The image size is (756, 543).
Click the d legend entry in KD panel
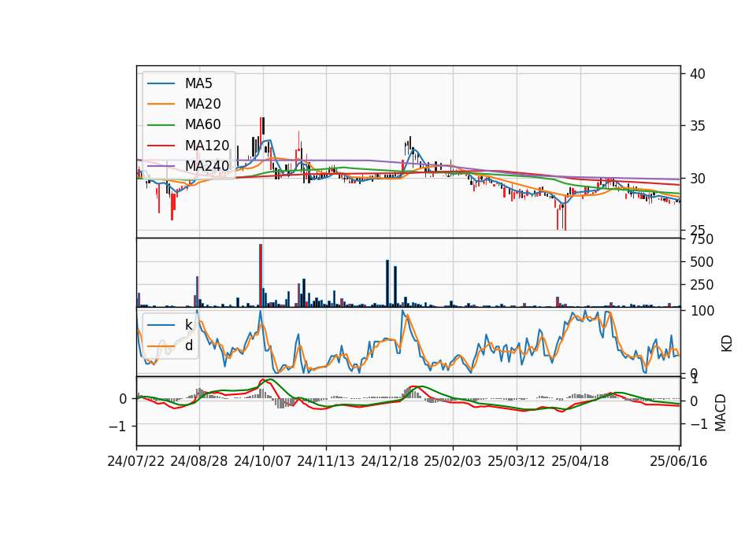pyautogui.click(x=189, y=345)
